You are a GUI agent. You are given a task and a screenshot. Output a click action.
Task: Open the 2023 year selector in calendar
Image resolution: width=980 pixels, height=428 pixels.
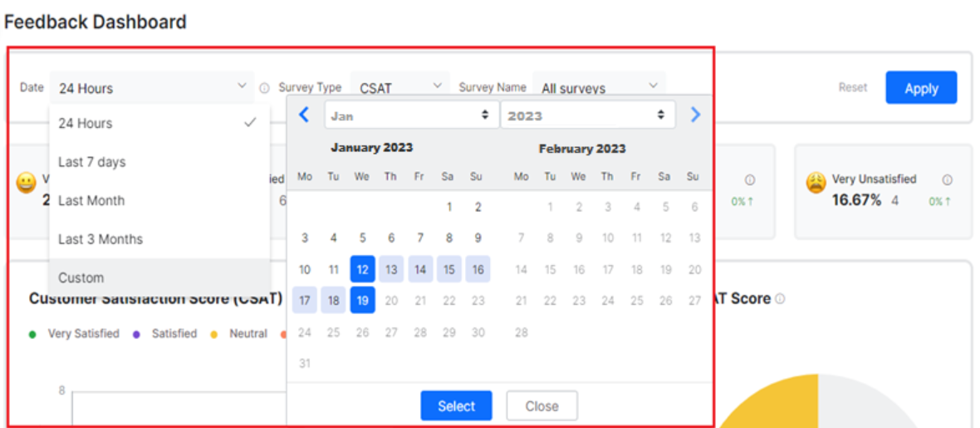click(x=587, y=116)
